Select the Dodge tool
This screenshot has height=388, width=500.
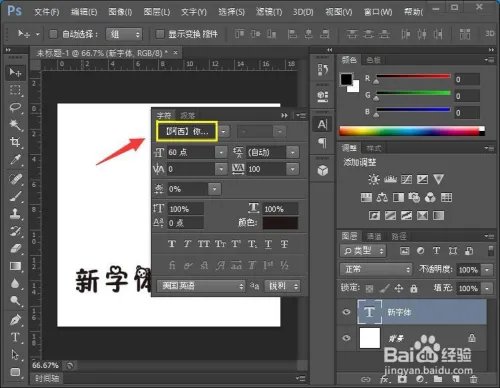[x=15, y=301]
